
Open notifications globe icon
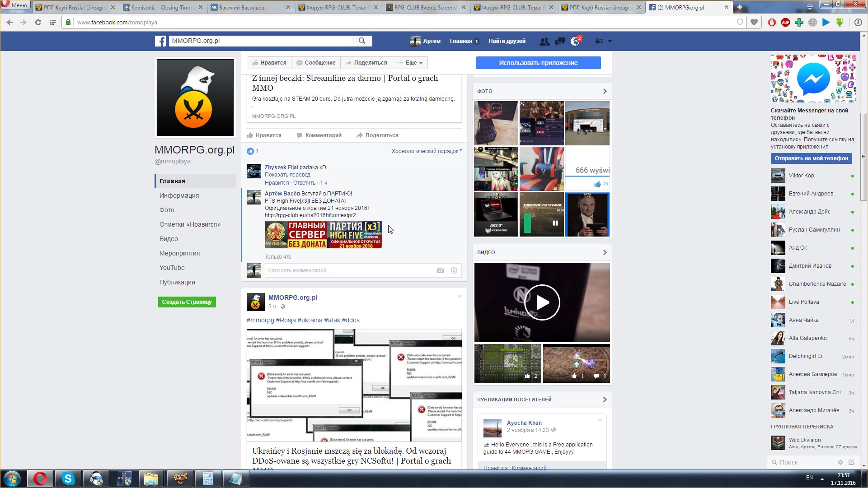[575, 41]
